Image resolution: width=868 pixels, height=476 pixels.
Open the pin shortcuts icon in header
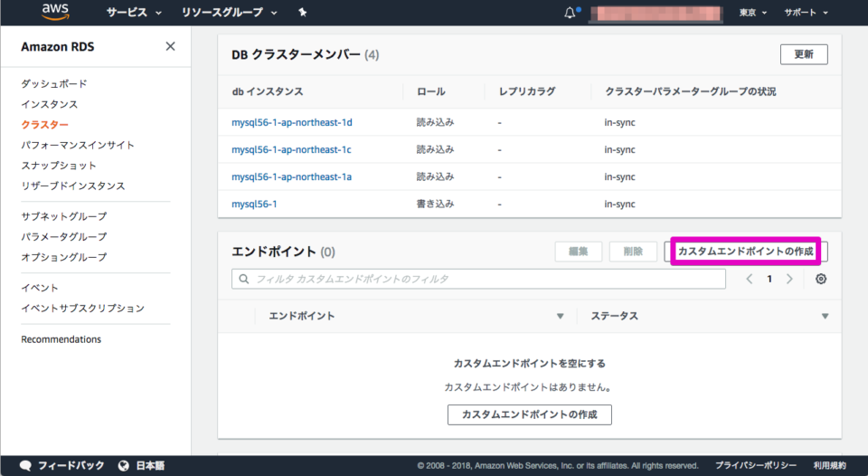click(302, 12)
